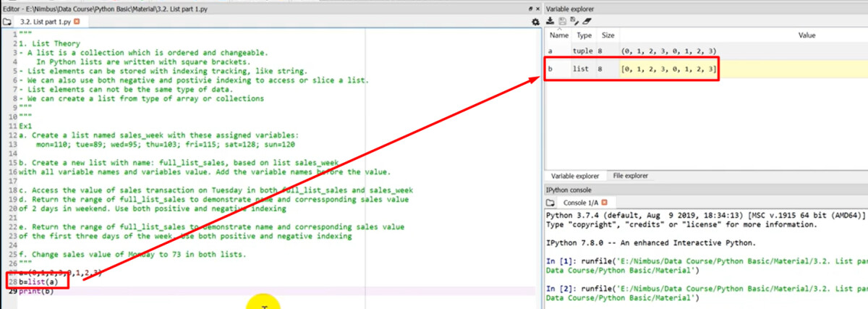Browse editor tabs with the folder icon
Viewport: 868px width, 309px height.
pos(7,22)
